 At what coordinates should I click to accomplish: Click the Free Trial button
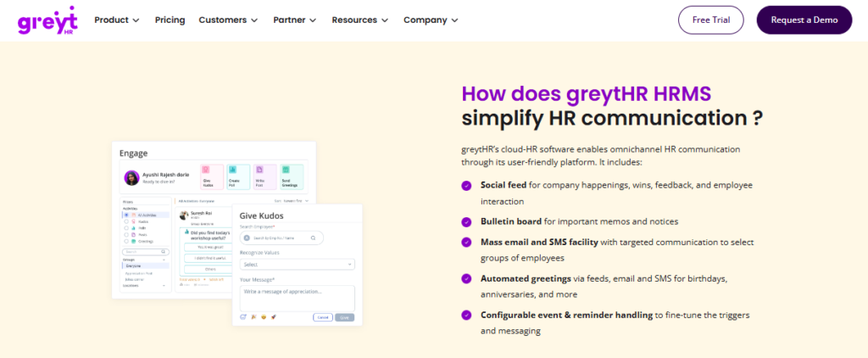[711, 20]
